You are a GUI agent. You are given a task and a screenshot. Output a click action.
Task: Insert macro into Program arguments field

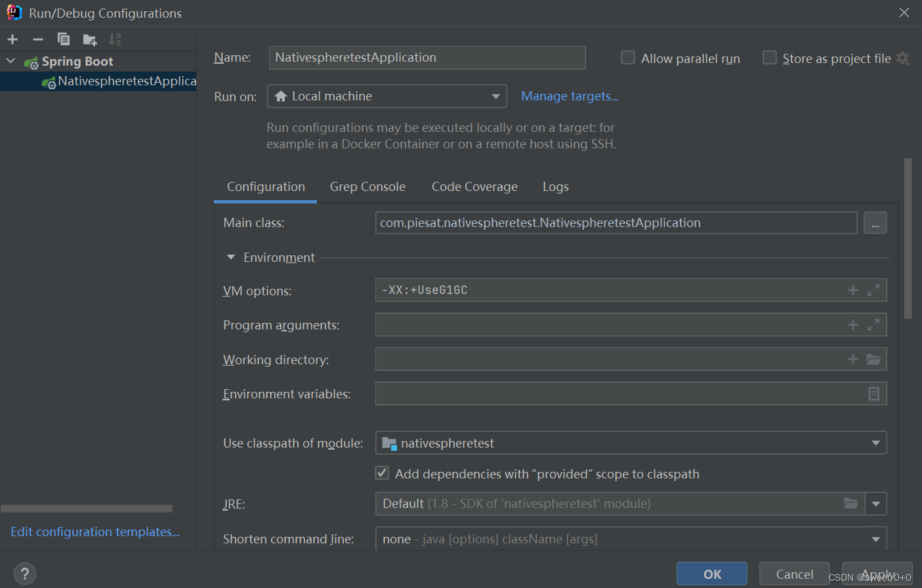[x=853, y=325]
